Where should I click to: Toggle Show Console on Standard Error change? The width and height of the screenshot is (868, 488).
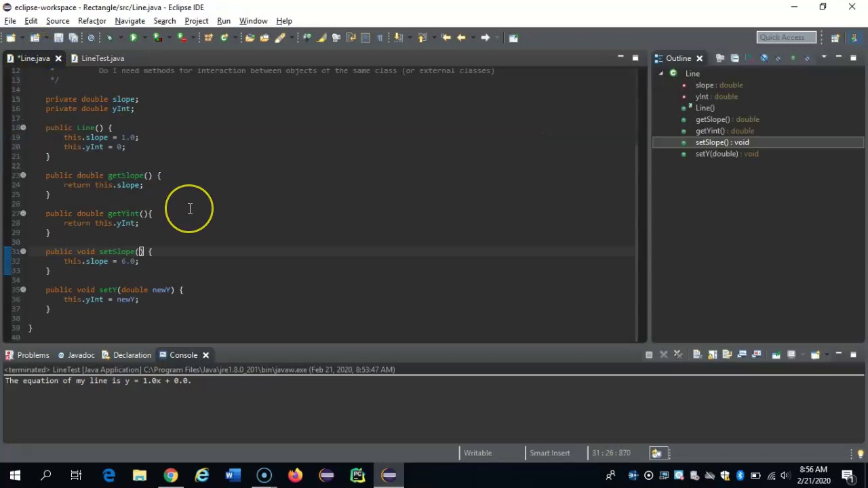tap(757, 354)
